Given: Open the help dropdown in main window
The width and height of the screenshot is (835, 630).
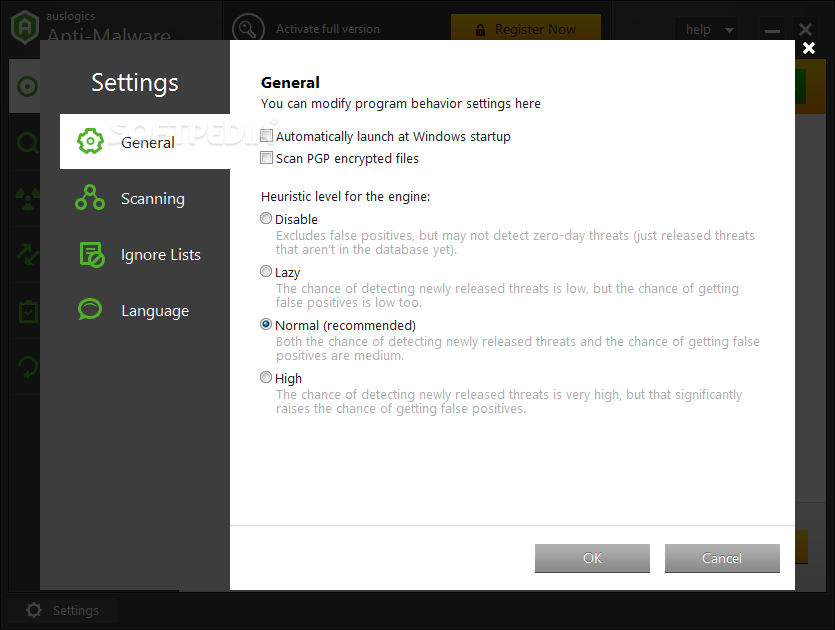Looking at the screenshot, I should [x=709, y=29].
